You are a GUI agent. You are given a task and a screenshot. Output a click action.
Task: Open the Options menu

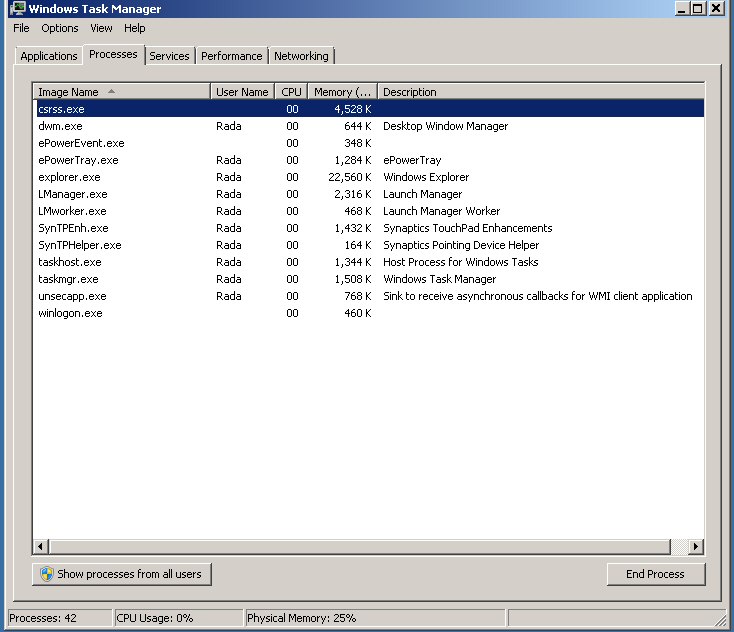pos(59,28)
